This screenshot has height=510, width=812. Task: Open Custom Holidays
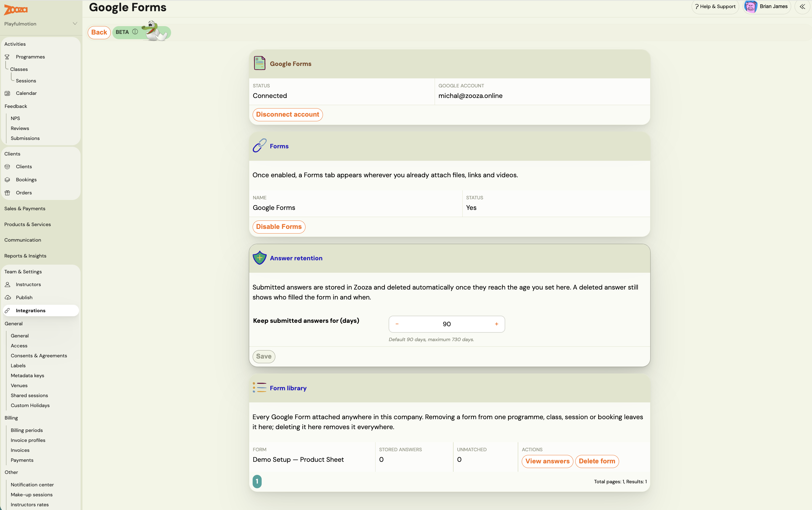(x=30, y=406)
